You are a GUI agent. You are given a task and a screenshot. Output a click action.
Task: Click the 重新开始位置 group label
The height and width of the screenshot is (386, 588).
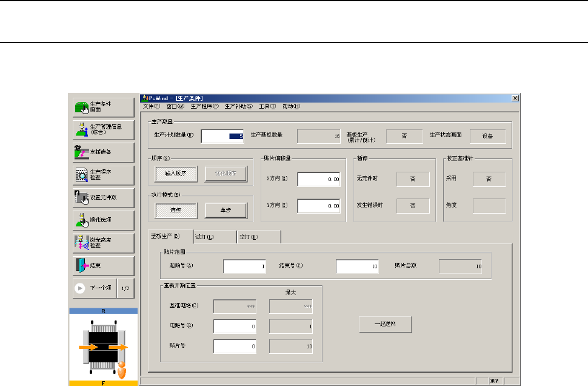180,285
